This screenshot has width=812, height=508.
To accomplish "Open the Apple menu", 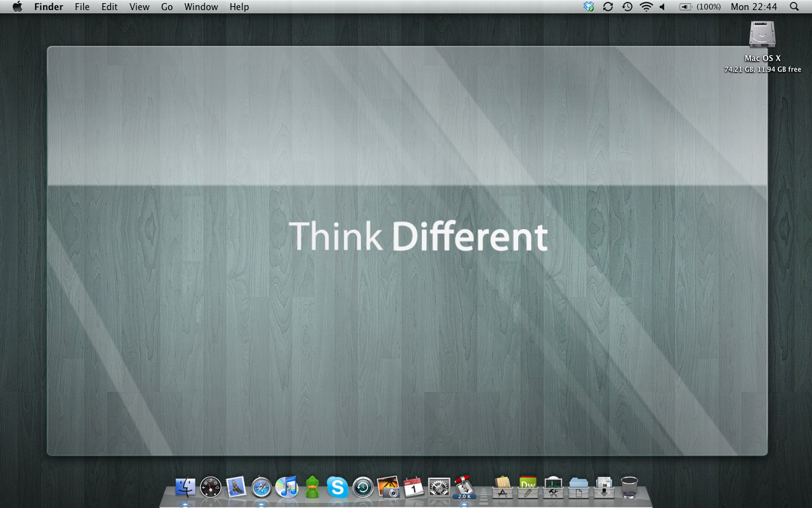I will pyautogui.click(x=17, y=7).
